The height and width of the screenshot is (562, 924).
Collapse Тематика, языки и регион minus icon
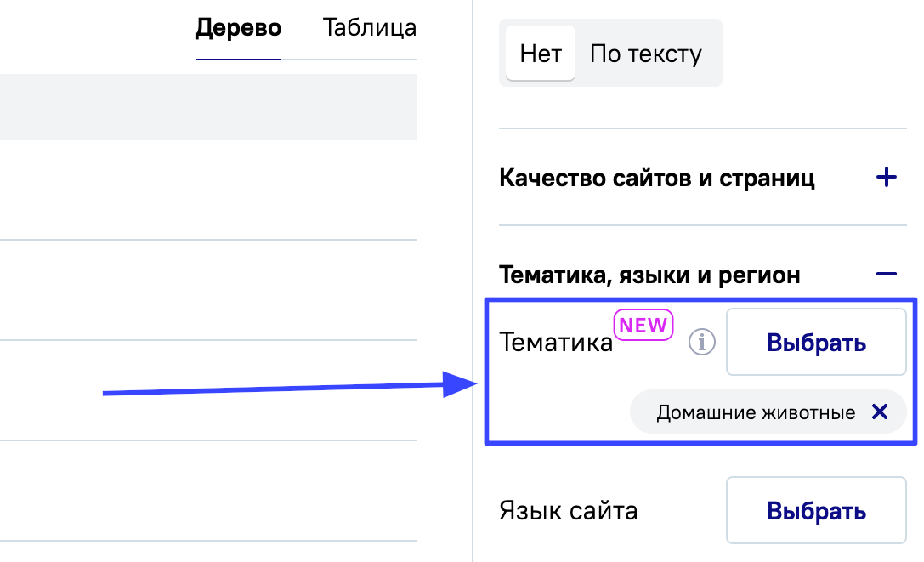tap(886, 275)
